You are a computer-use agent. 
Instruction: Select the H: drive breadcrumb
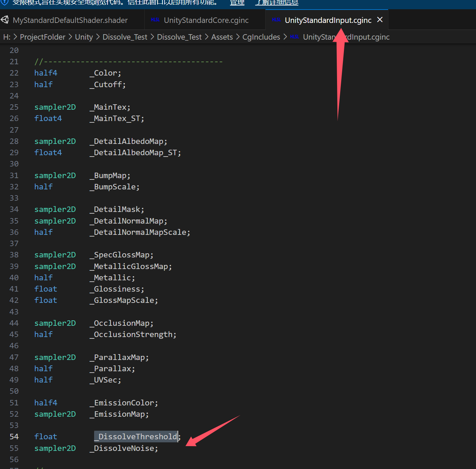coord(7,37)
